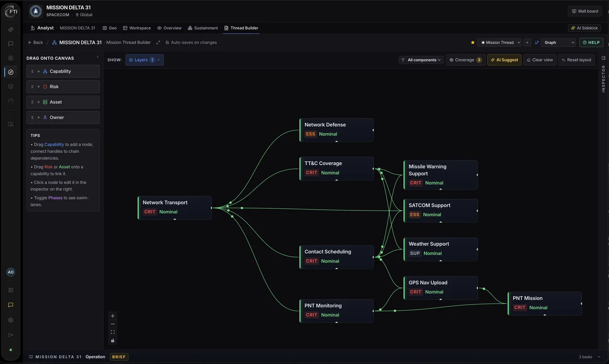The image size is (609, 364).
Task: Open the sparkle AI icon in sidebar
Action: coord(11,30)
